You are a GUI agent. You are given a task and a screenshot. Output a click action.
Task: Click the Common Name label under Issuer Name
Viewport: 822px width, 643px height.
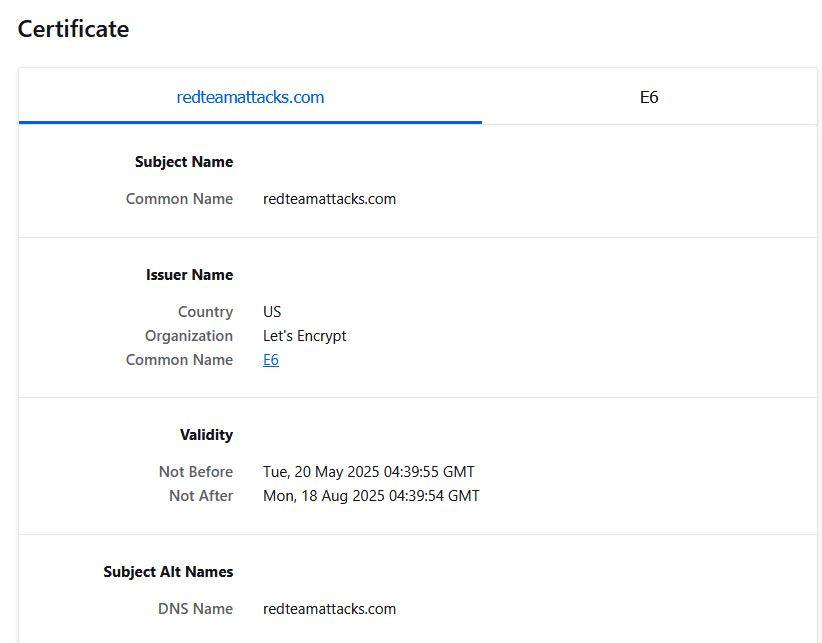179,360
